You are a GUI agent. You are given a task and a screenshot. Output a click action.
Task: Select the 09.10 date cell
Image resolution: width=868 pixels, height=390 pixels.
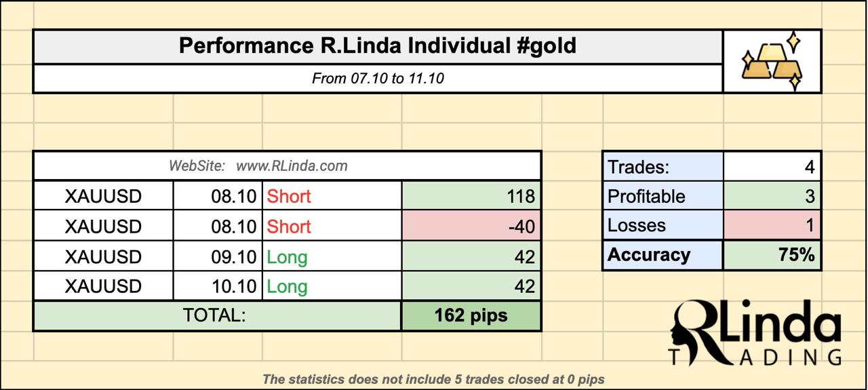(218, 257)
